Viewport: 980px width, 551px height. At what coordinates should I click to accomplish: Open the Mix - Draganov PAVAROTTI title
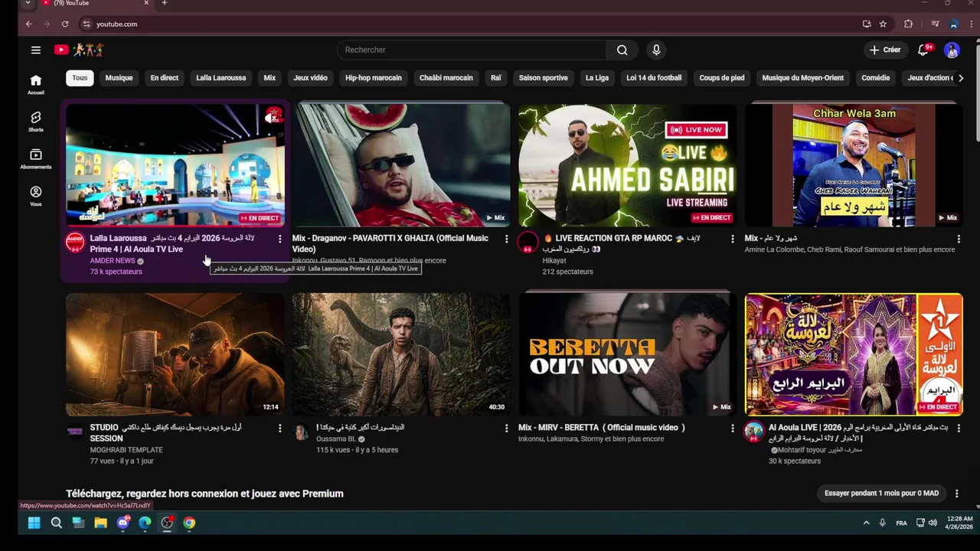tap(390, 243)
